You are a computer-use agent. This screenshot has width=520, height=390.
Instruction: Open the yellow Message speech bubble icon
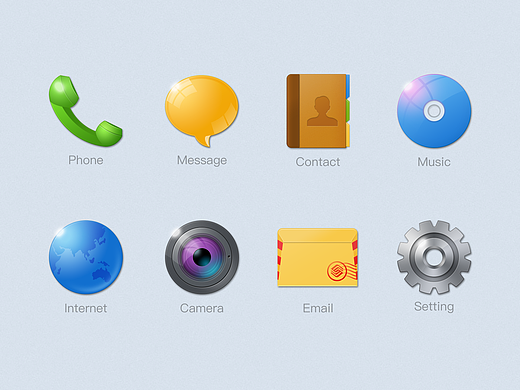point(202,111)
